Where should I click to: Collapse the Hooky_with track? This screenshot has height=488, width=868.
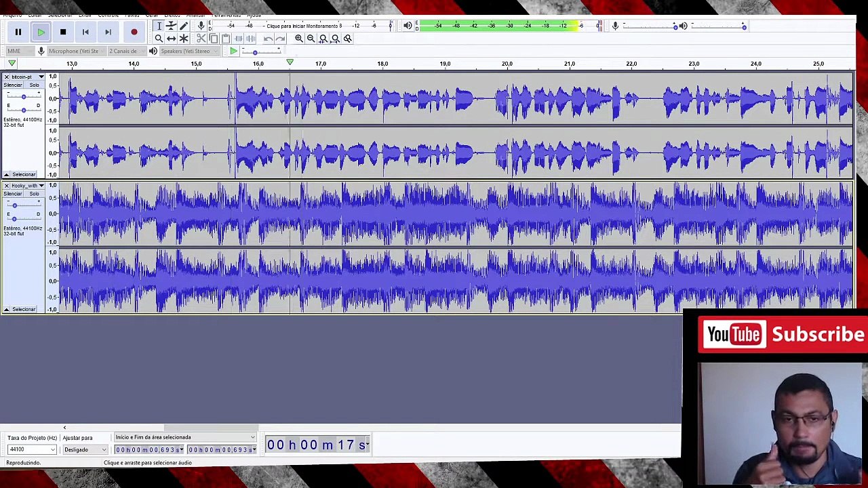coord(6,310)
